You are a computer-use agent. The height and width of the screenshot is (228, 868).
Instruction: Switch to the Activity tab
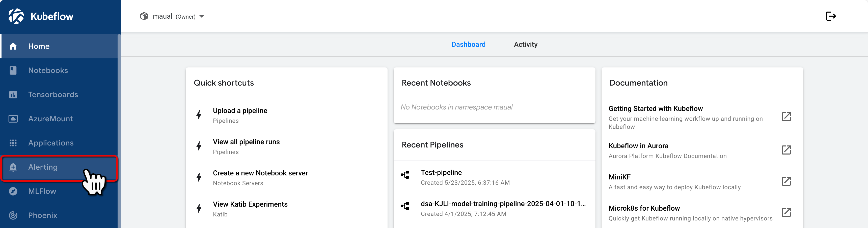click(x=526, y=44)
